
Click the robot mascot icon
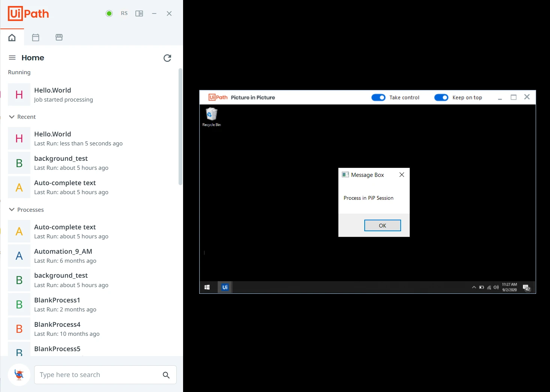pyautogui.click(x=19, y=375)
